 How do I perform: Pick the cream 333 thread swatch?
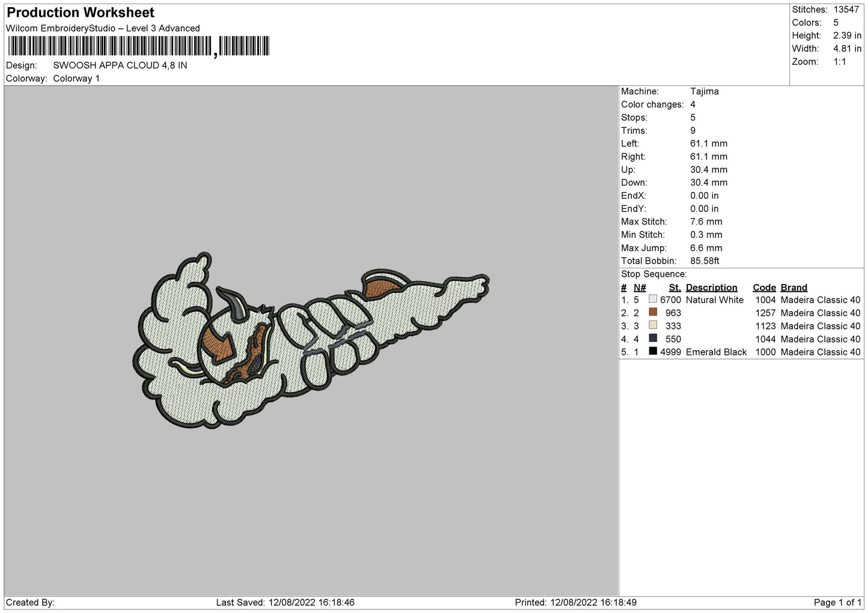[x=653, y=325]
